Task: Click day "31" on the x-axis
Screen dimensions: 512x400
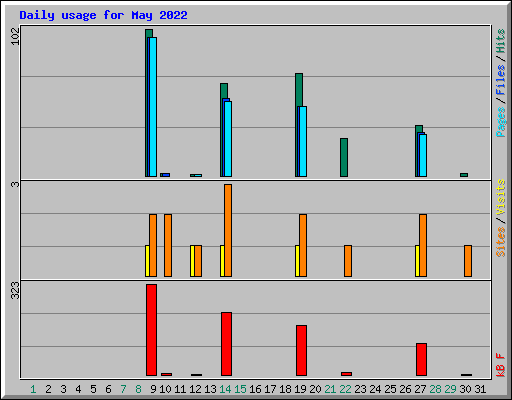Action: tap(480, 389)
